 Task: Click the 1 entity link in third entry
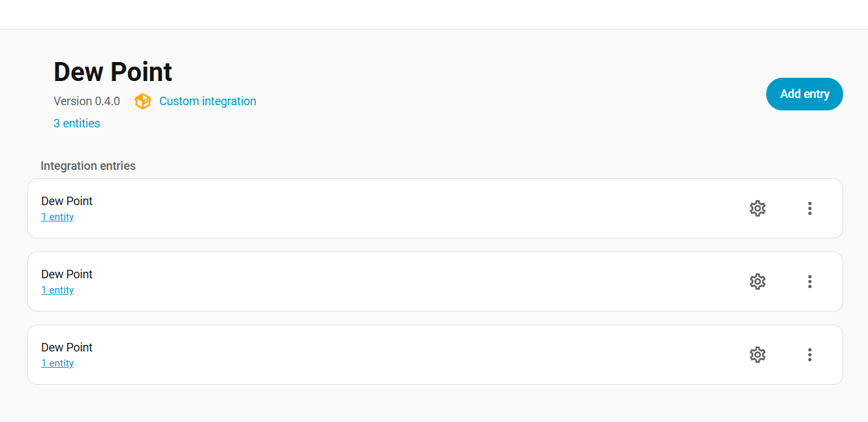pos(57,363)
